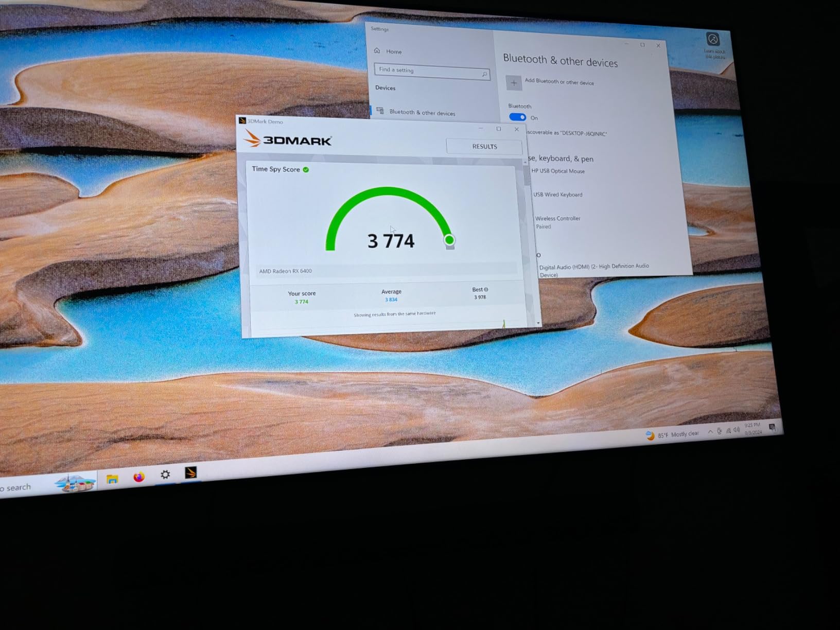
Task: Click the plus icon to add a device
Action: pyautogui.click(x=514, y=83)
